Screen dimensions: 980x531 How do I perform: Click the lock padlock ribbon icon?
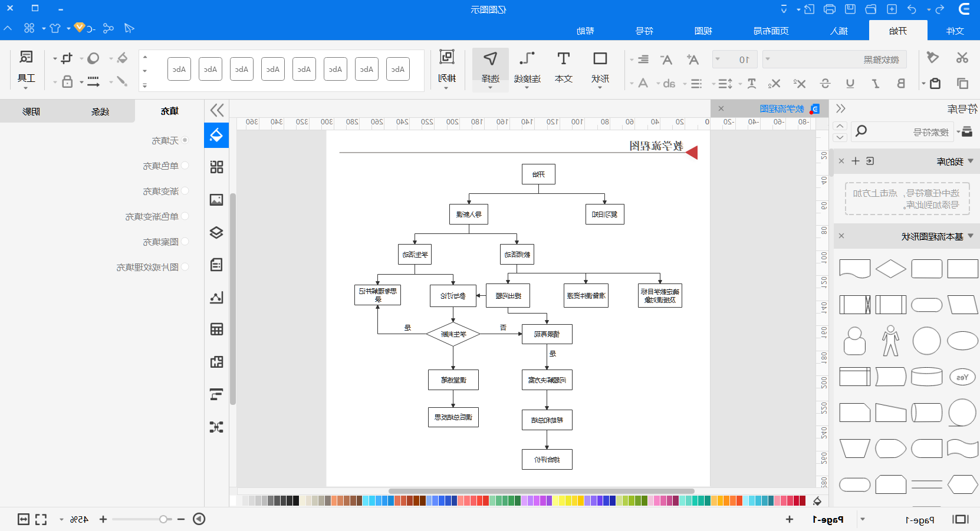67,81
